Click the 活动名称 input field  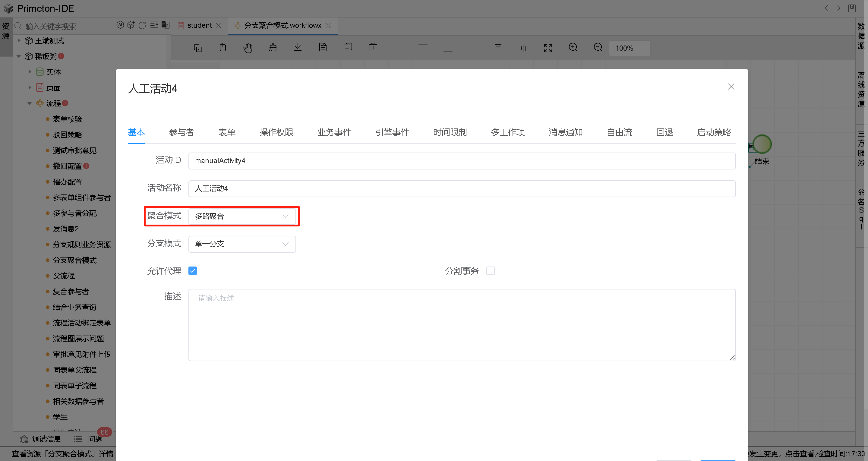[462, 189]
